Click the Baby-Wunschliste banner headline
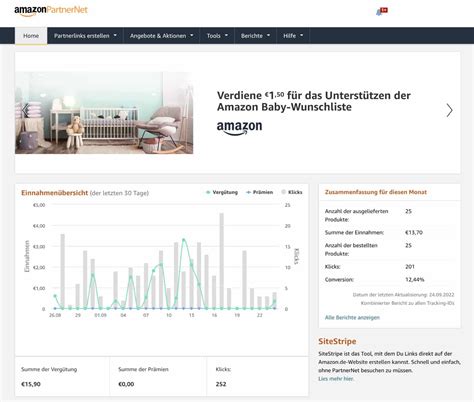The width and height of the screenshot is (474, 402). pyautogui.click(x=314, y=101)
